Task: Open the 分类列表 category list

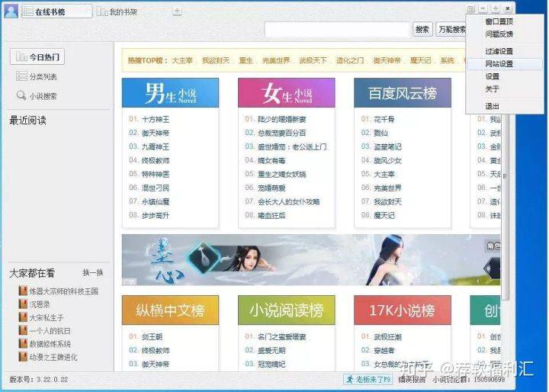Action: [x=37, y=76]
